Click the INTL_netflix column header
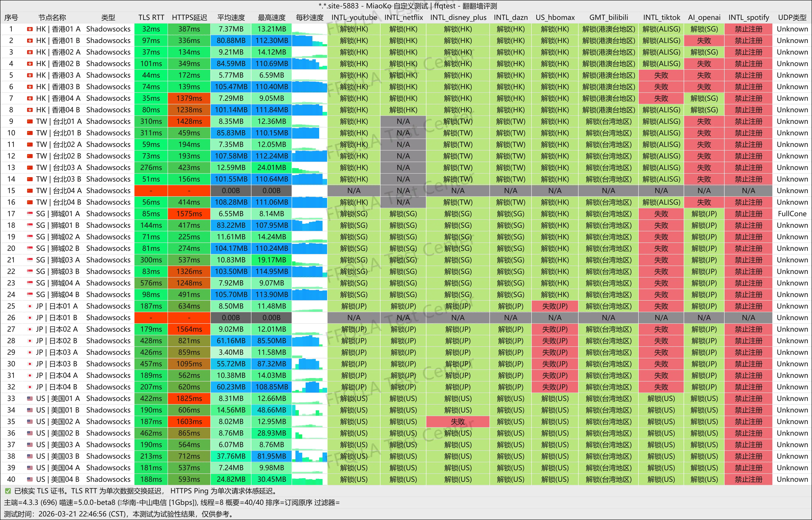Screen dimensions: 812x520 [x=403, y=18]
